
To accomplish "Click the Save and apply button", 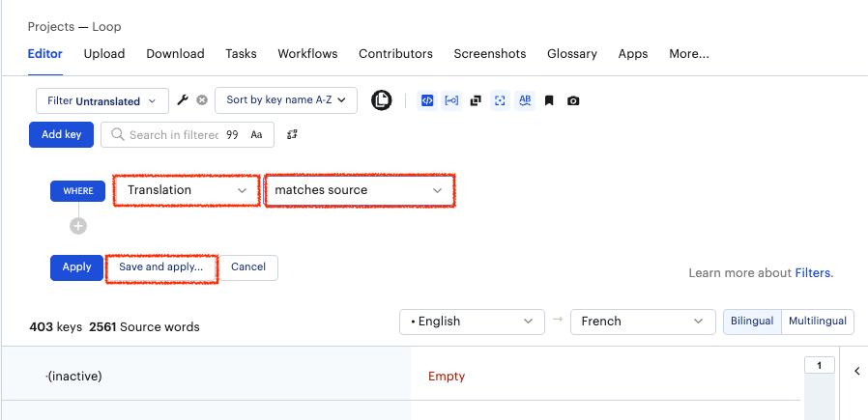I will click(x=160, y=267).
